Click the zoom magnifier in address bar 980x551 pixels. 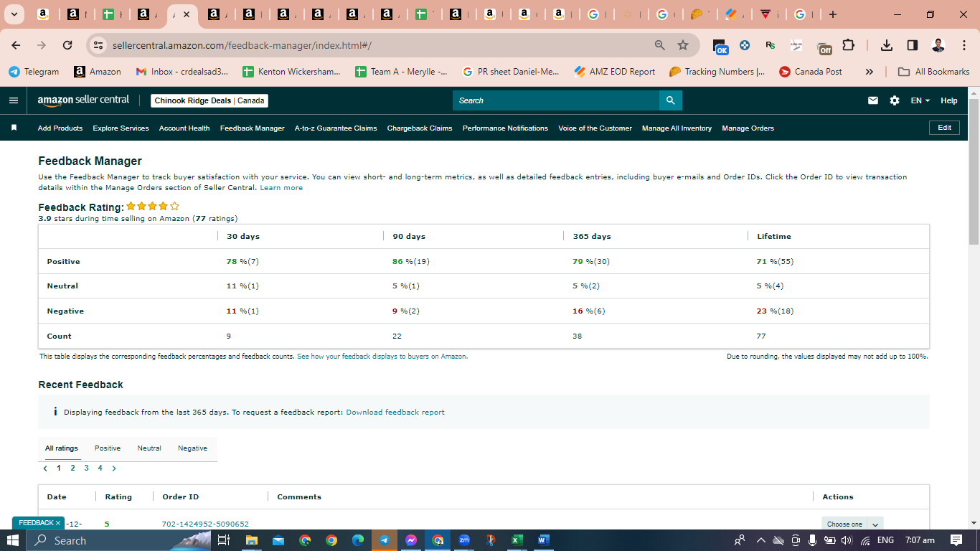(660, 45)
